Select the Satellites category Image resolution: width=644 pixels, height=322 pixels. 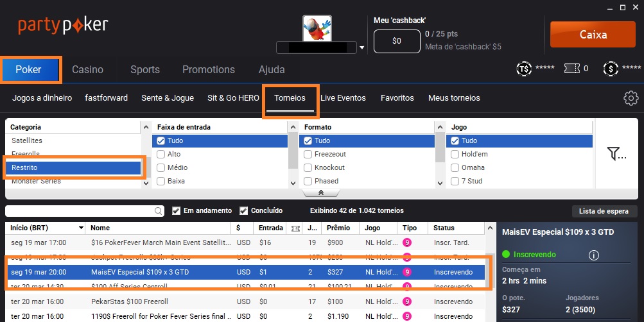pos(27,140)
